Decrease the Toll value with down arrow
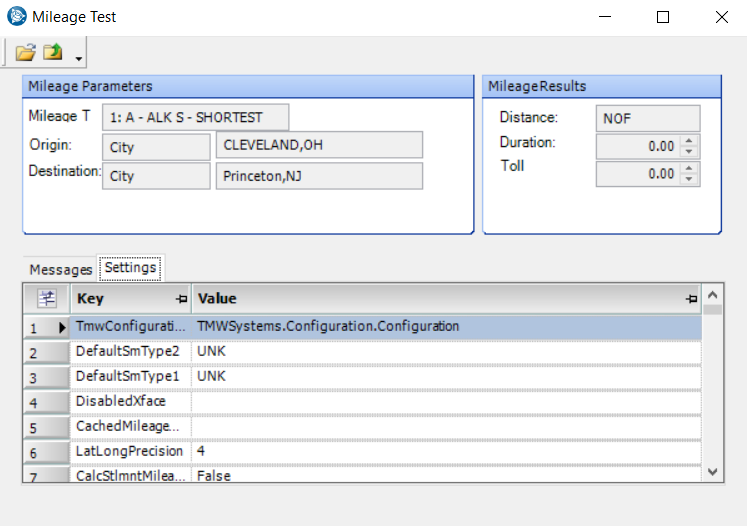This screenshot has width=747, height=526. tap(689, 179)
